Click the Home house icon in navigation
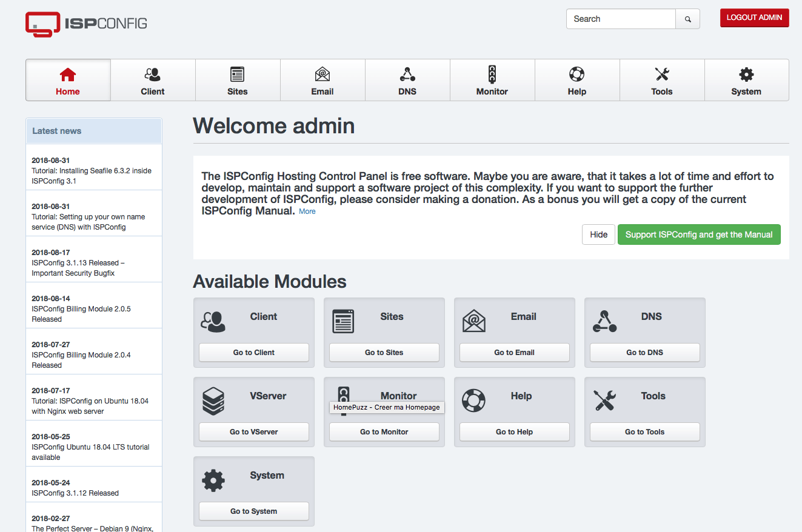 point(68,75)
